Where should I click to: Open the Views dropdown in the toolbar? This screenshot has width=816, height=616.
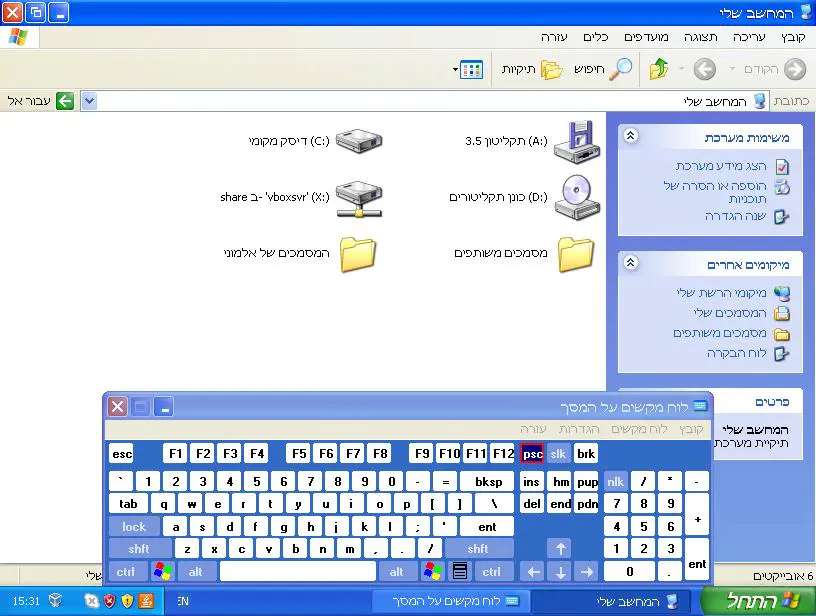click(x=468, y=69)
